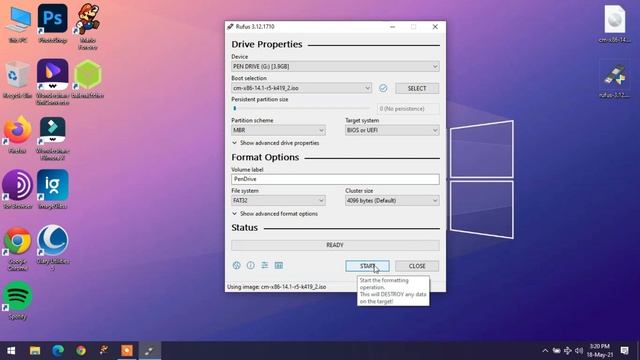Open the Device dropdown showing PEN DRIVE

335,67
